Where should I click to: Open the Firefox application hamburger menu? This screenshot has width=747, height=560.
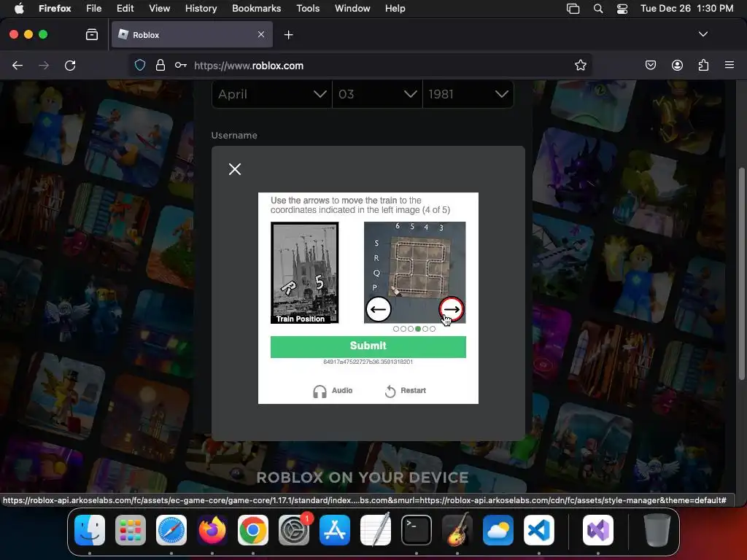coord(729,65)
